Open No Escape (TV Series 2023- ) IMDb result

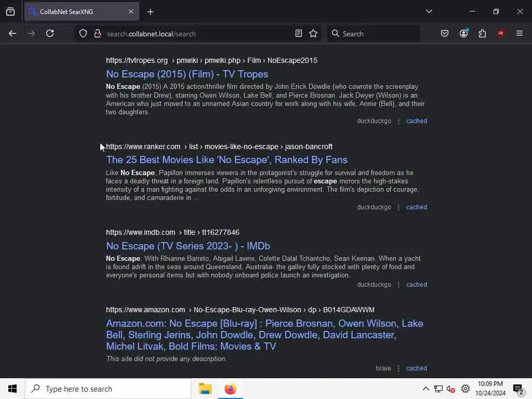(188, 246)
